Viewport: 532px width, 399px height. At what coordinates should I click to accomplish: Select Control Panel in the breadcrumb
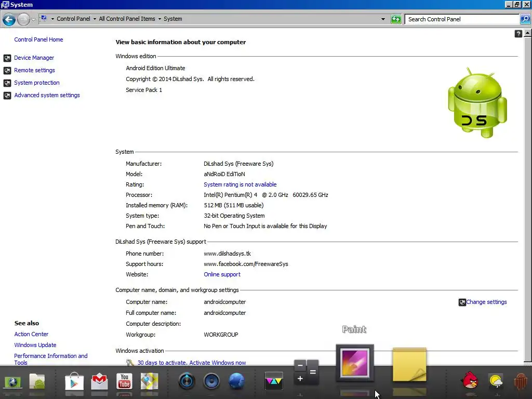73,19
